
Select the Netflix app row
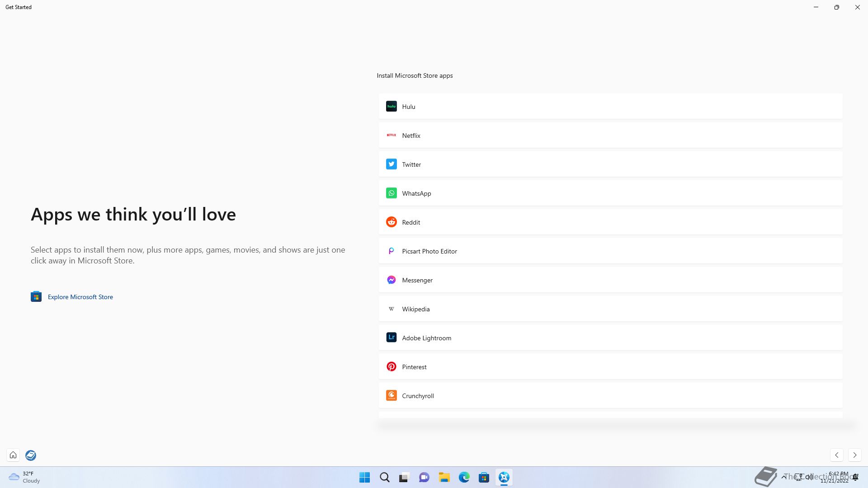pos(610,136)
